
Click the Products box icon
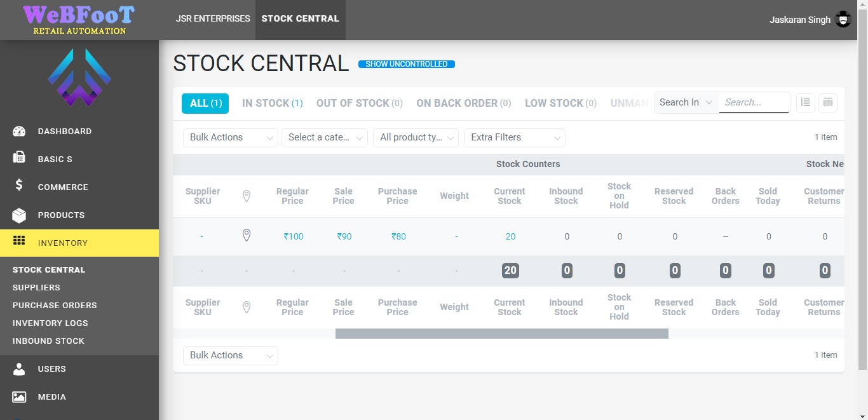(19, 215)
